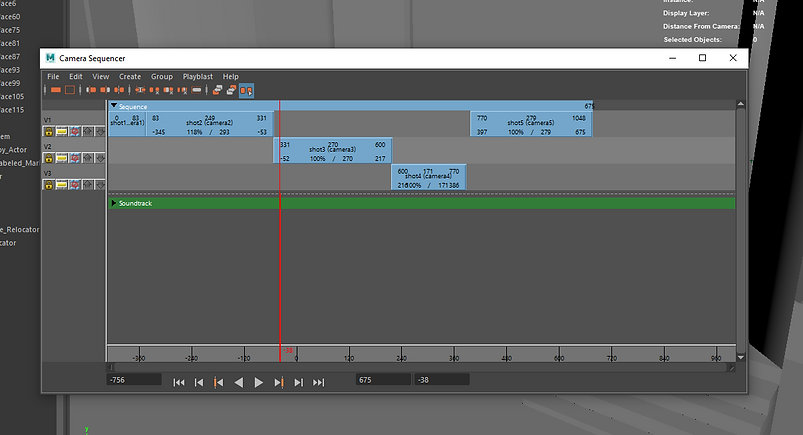The width and height of the screenshot is (803, 435).
Task: Open the Playblast menu
Action: click(198, 76)
